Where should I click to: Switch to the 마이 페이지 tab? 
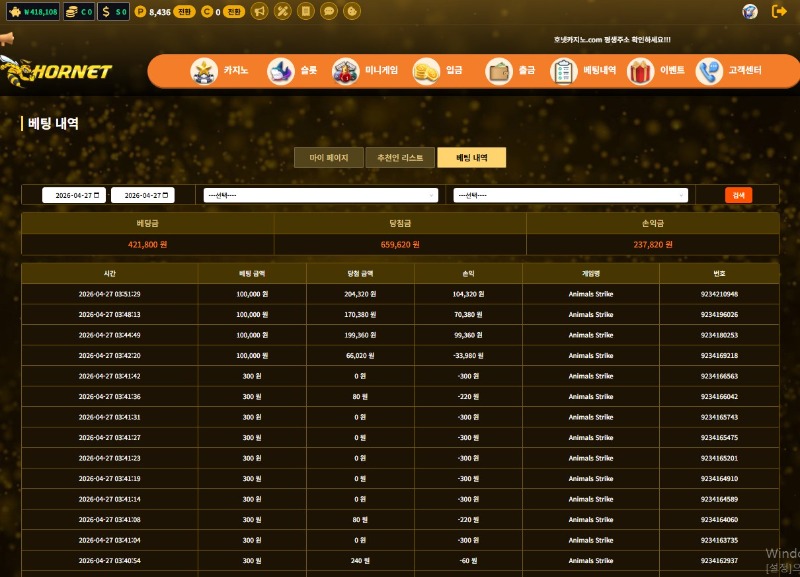click(x=329, y=158)
